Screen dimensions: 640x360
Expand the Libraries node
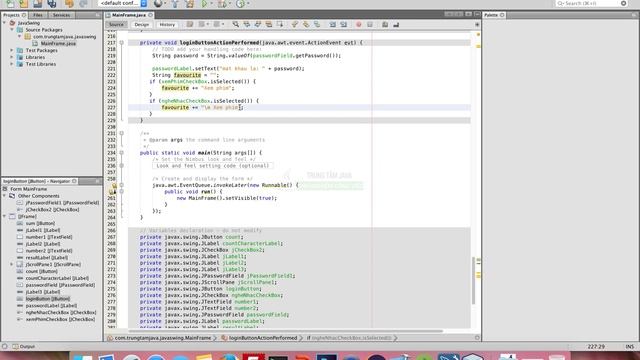coord(12,57)
